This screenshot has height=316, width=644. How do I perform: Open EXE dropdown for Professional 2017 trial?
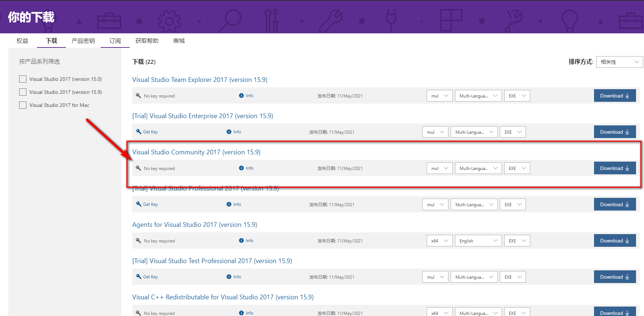tap(513, 204)
